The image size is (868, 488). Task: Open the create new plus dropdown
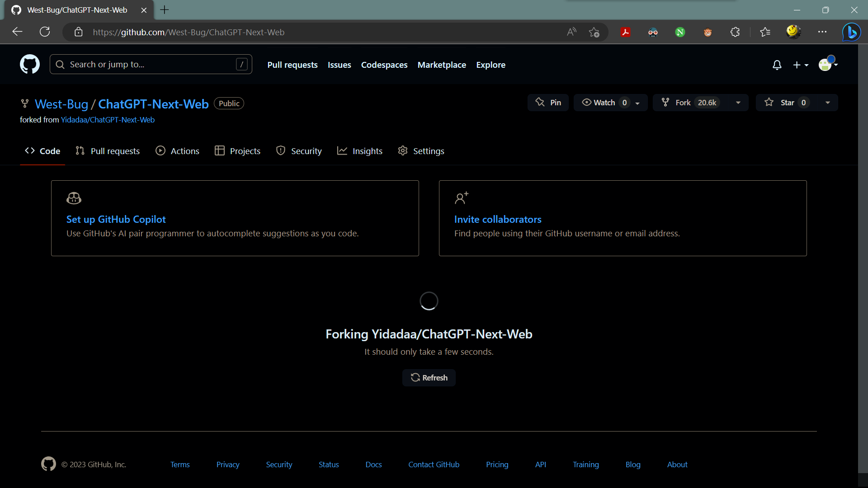tap(800, 65)
